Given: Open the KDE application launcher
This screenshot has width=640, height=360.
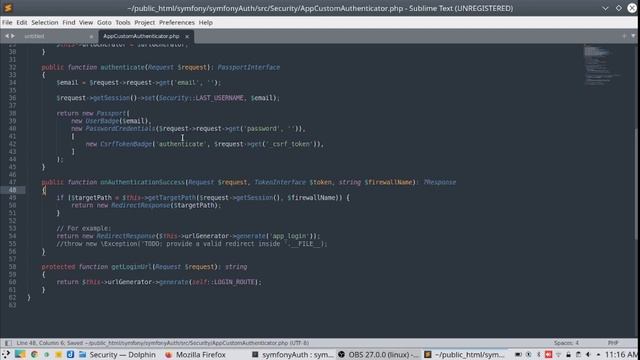Looking at the screenshot, I should (6, 354).
